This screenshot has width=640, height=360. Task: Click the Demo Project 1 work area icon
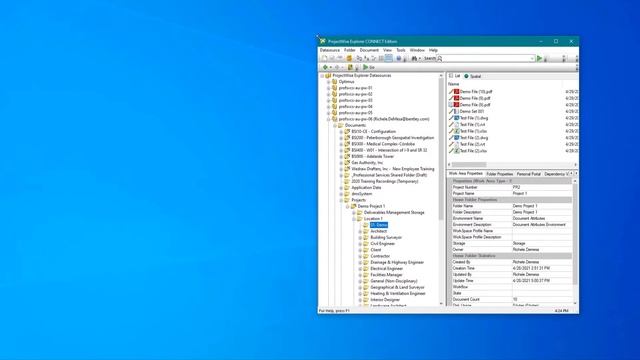[x=353, y=206]
